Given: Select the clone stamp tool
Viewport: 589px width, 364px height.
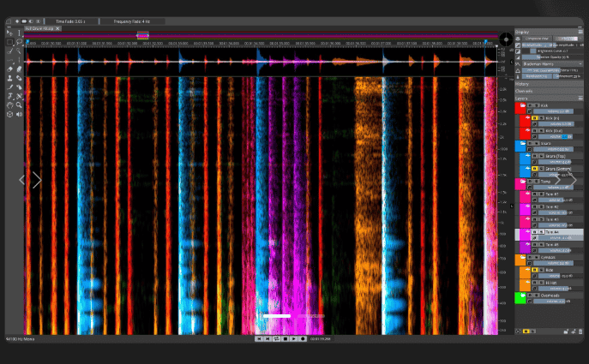Looking at the screenshot, I should tap(10, 78).
